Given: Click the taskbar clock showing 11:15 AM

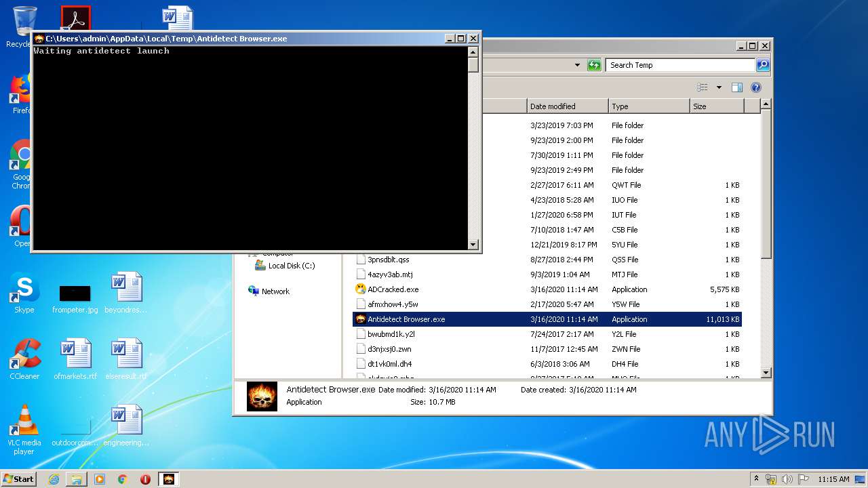Looking at the screenshot, I should click(833, 479).
